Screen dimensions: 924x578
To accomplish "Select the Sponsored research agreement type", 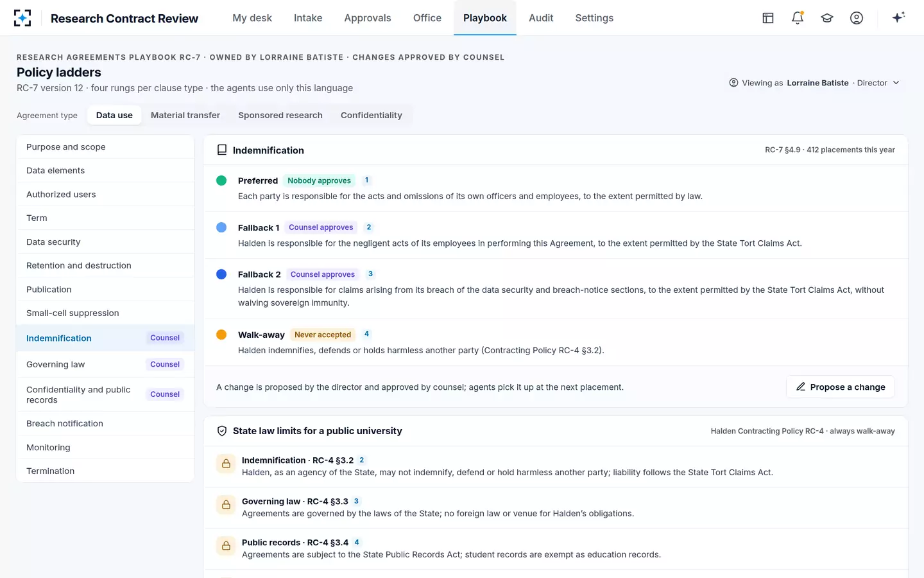I will [x=280, y=115].
